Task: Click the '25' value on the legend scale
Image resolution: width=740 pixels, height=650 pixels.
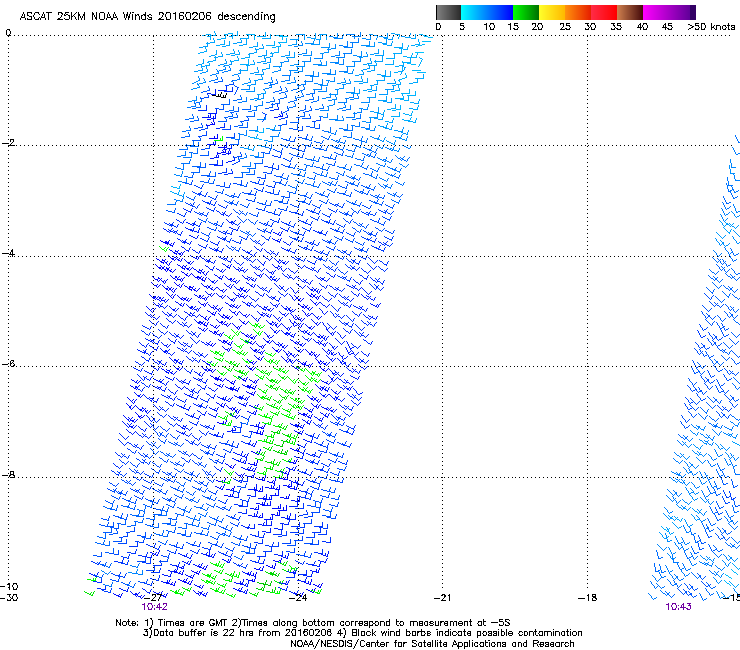Action: (565, 26)
